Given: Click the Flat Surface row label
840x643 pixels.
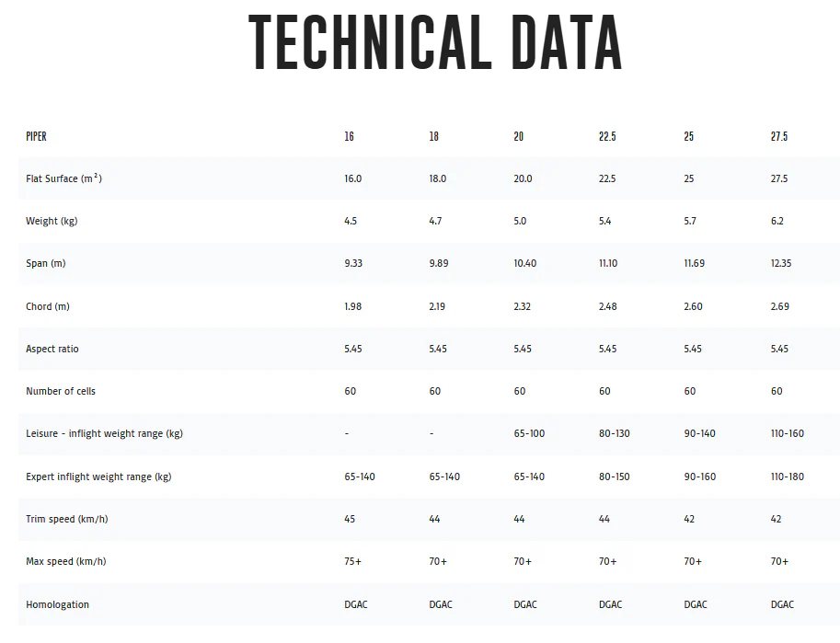Looking at the screenshot, I should (63, 178).
